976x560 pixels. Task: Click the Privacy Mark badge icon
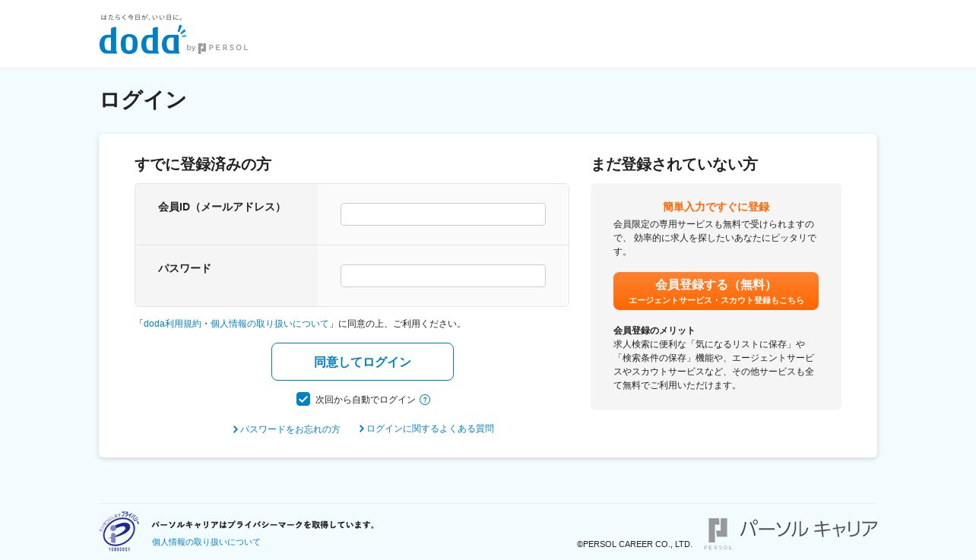pos(119,531)
